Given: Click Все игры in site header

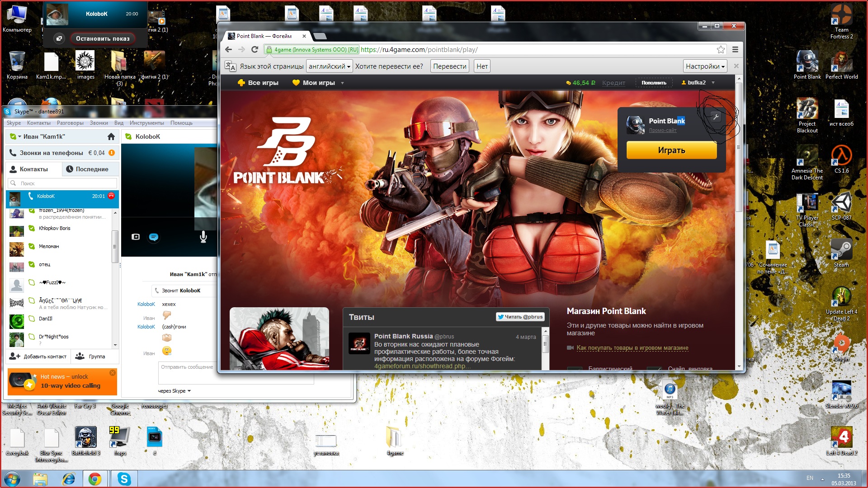Looking at the screenshot, I should coord(258,83).
